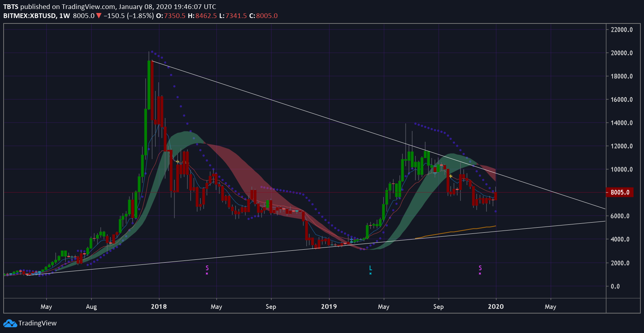The width and height of the screenshot is (644, 333).
Task: Click the Sep label after 2019
Action: tap(438, 307)
